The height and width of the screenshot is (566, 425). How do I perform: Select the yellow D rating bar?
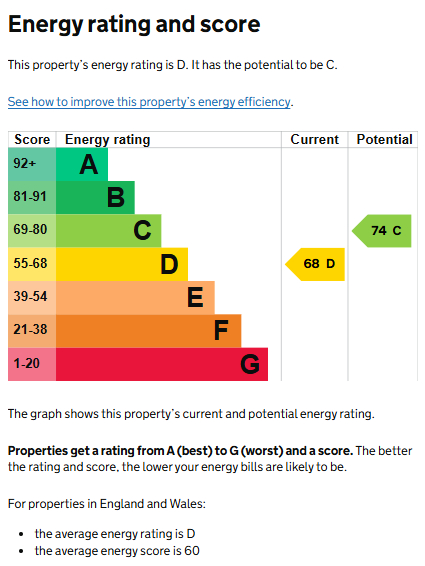pyautogui.click(x=122, y=264)
